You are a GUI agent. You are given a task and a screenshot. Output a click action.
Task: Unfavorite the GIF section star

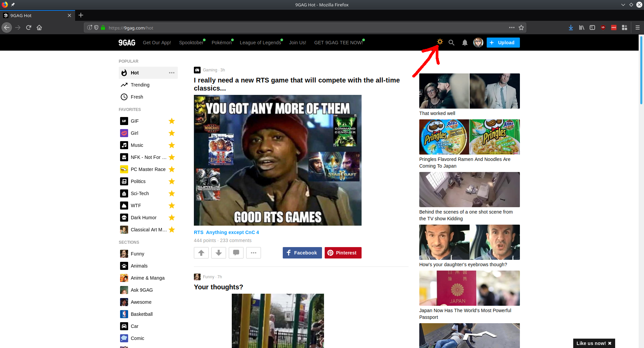click(172, 121)
